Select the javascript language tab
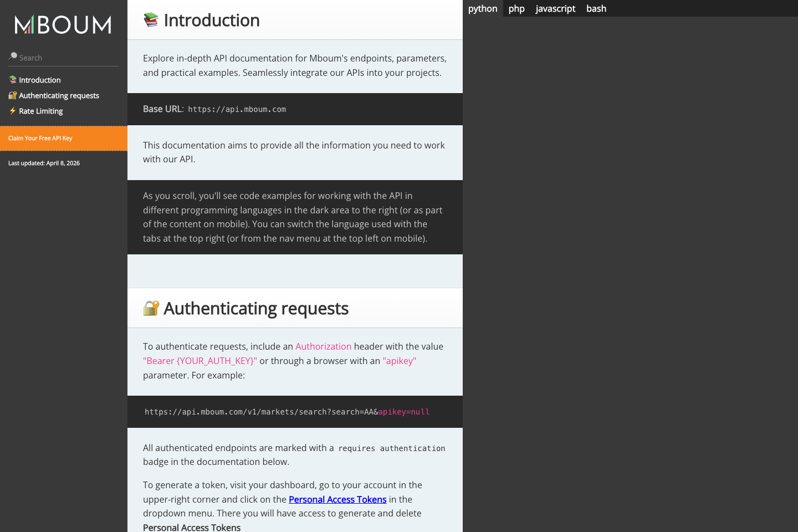The width and height of the screenshot is (798, 532). point(555,8)
